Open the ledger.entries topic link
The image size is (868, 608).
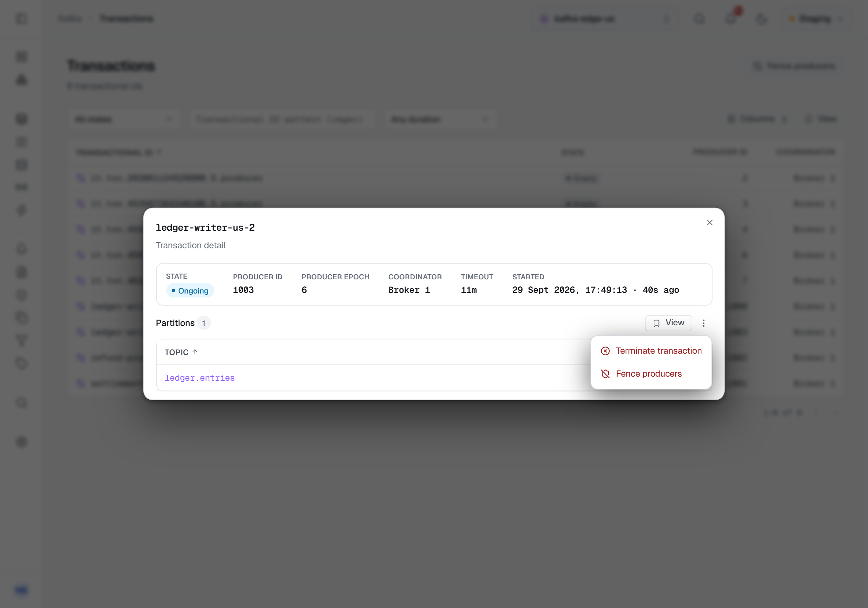(200, 378)
